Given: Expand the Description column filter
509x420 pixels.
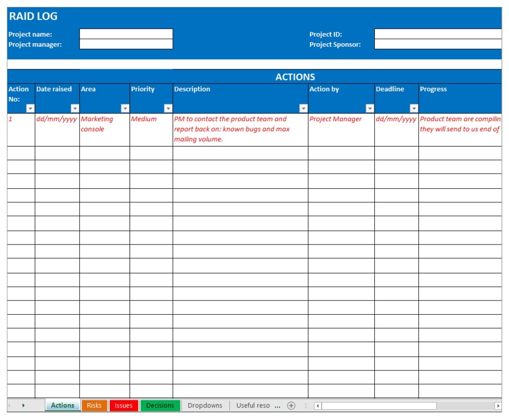Looking at the screenshot, I should coord(303,108).
